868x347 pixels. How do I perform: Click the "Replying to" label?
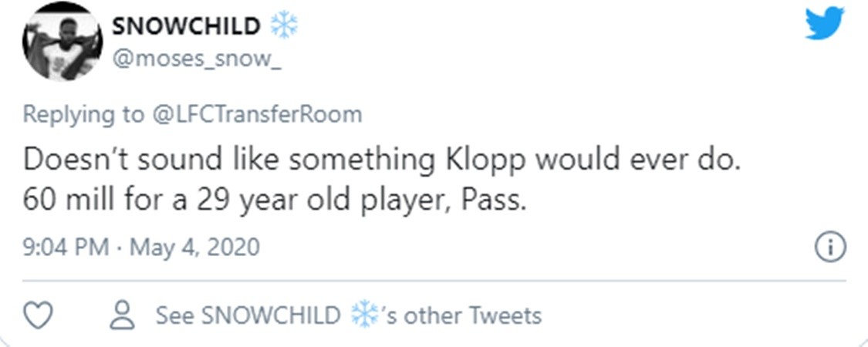[x=82, y=115]
